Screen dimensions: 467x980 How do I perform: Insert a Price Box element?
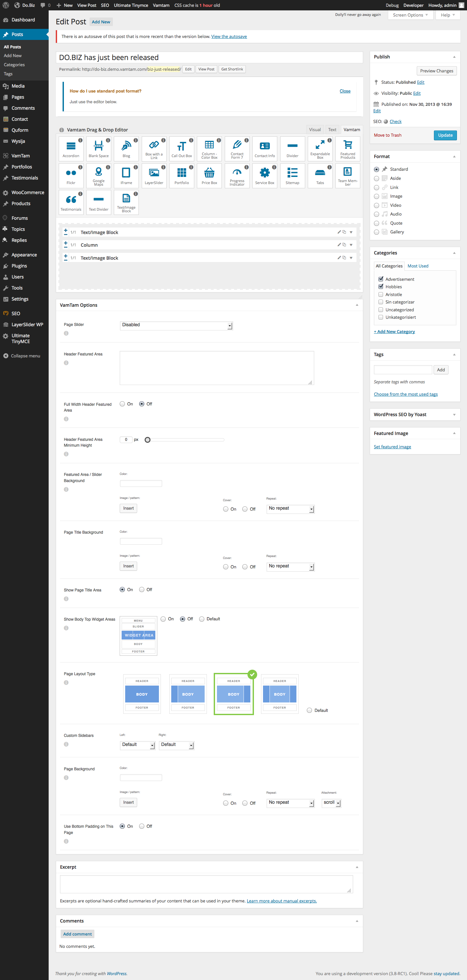click(210, 176)
